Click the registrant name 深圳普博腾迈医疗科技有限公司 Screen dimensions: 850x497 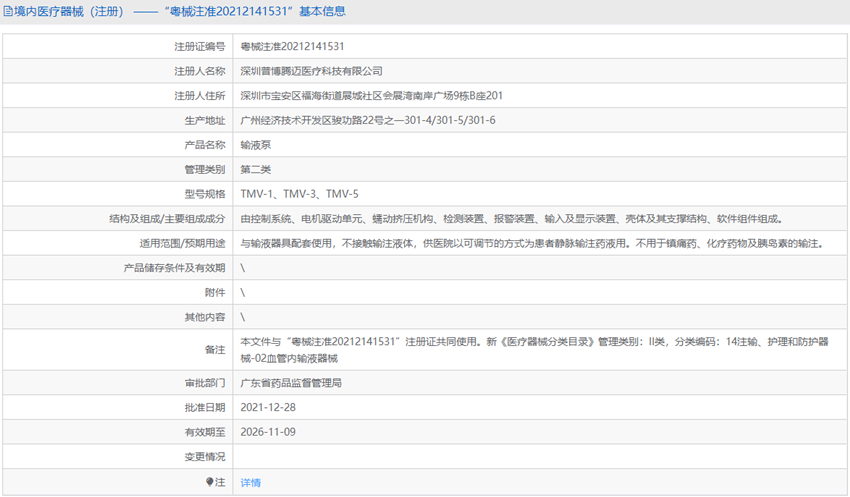pos(311,72)
